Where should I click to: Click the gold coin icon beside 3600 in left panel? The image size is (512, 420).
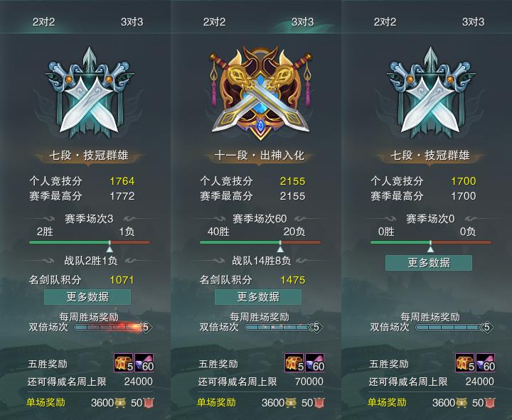[120, 403]
